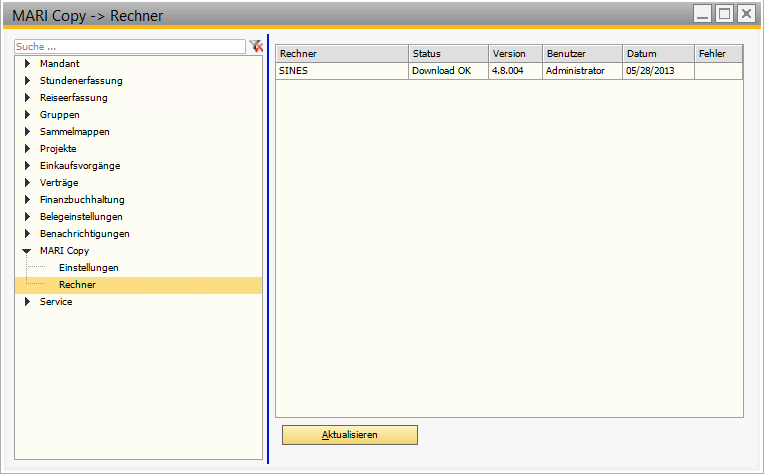Select the Rechner tree item
Image resolution: width=764 pixels, height=474 pixels.
click(77, 285)
